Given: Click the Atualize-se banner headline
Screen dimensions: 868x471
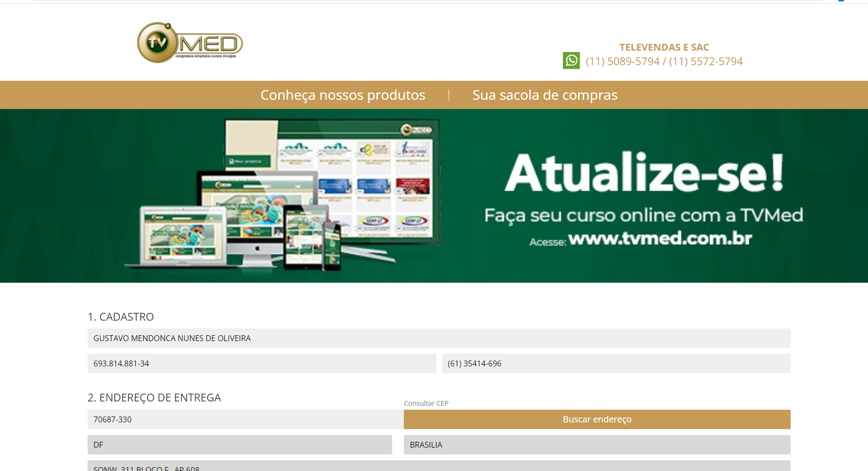Looking at the screenshot, I should [x=644, y=173].
